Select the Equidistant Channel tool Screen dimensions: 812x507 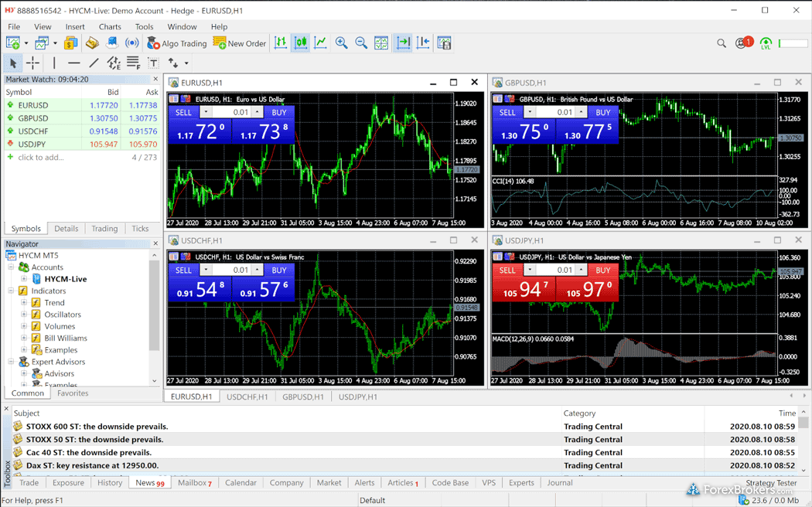114,63
